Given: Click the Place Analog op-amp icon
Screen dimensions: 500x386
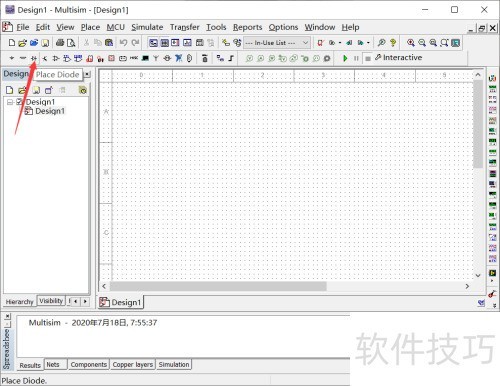Looking at the screenshot, I should 56,58.
